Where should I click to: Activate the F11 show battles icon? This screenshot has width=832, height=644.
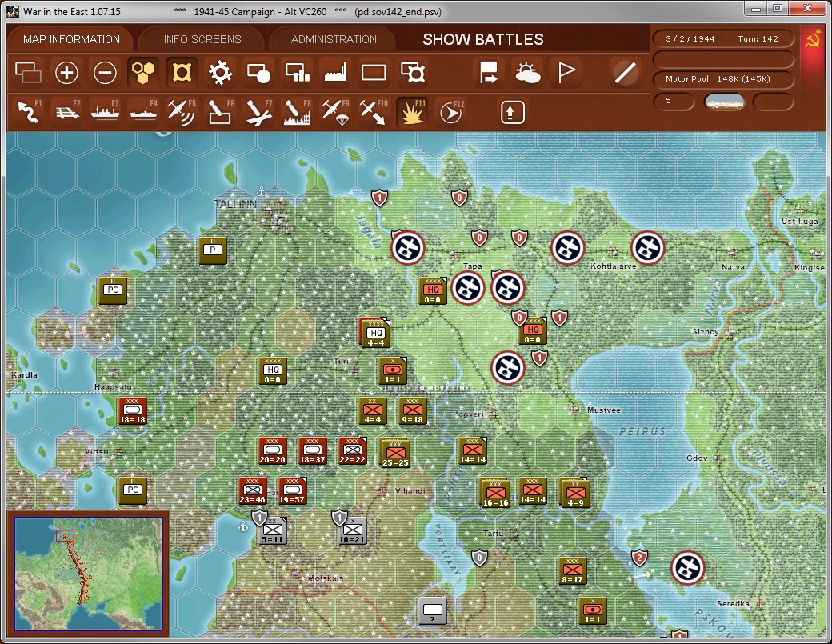[412, 112]
